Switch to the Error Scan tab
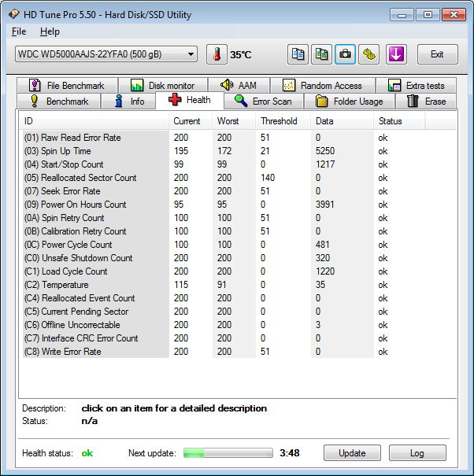Screen dimensions: 474x476 pyautogui.click(x=264, y=101)
